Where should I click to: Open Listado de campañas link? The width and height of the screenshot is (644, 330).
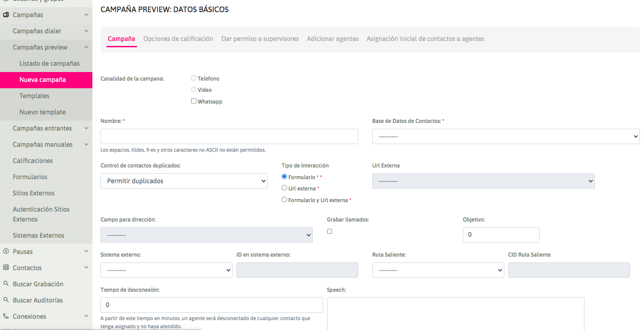pos(50,63)
